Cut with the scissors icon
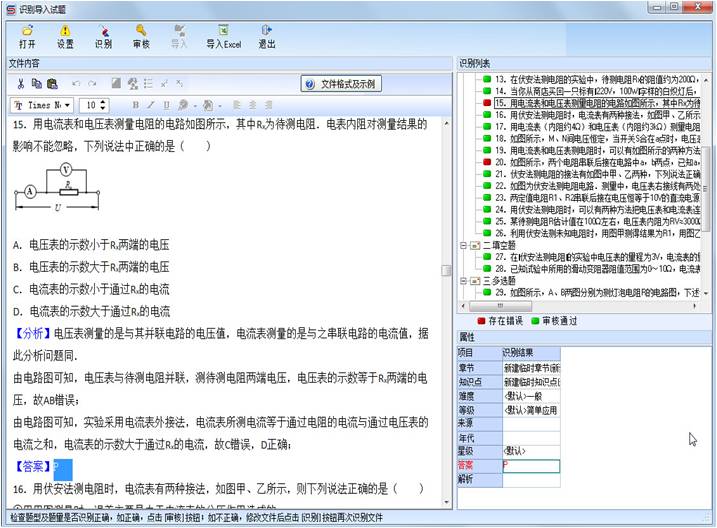The image size is (717, 528). coord(21,84)
